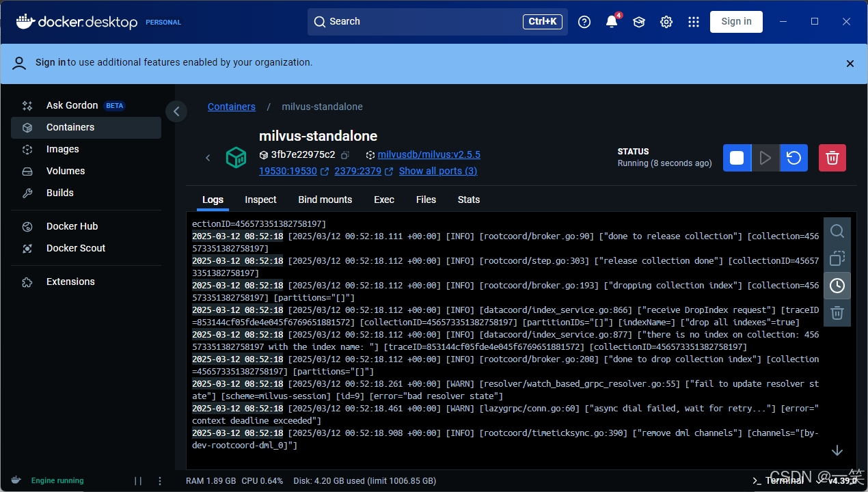Click Sign in link in blue banner
Screen dimensions: 868x492
[51, 62]
